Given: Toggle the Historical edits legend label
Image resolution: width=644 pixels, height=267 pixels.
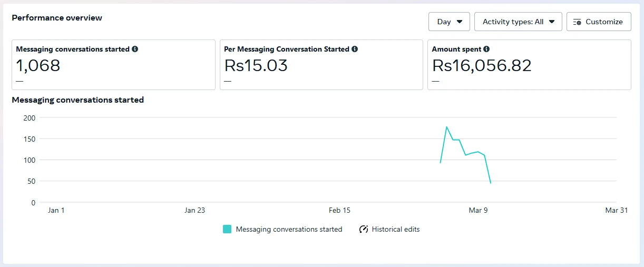Looking at the screenshot, I should 396,229.
